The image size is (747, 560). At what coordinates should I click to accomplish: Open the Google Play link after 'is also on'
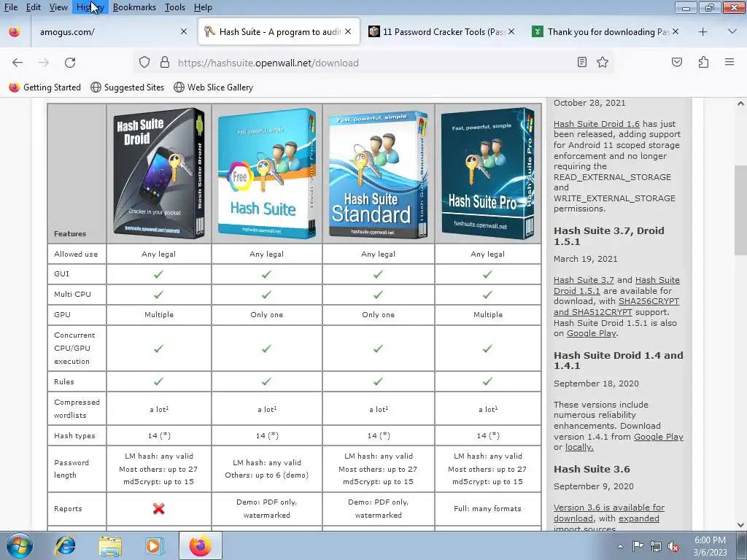[x=591, y=333]
